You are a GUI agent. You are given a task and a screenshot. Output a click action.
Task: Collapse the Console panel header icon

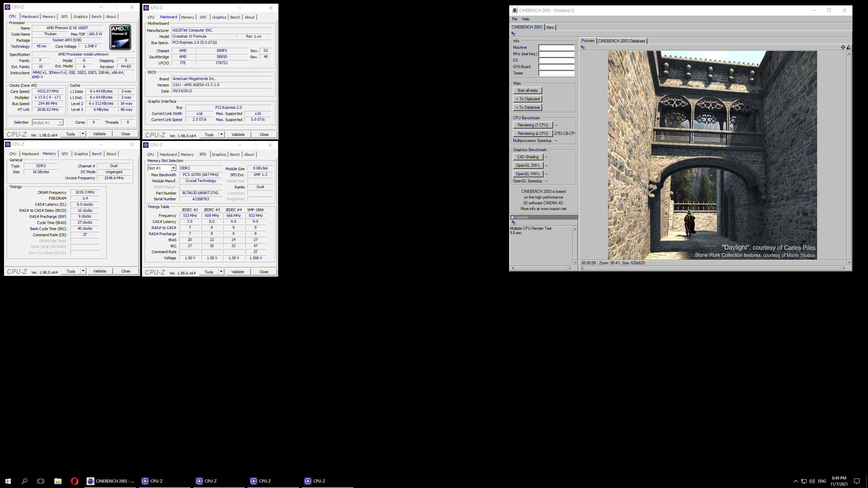[x=512, y=217]
